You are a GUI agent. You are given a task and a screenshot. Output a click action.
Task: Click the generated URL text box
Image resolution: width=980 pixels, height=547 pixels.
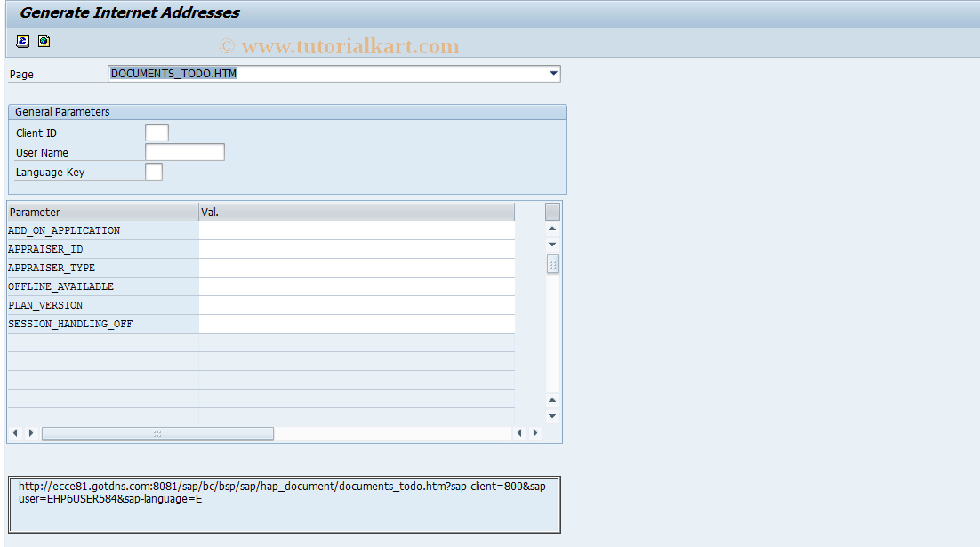[x=285, y=504]
